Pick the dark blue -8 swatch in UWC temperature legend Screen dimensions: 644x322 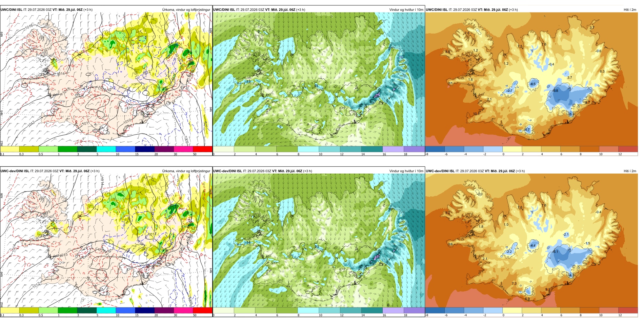coord(435,149)
